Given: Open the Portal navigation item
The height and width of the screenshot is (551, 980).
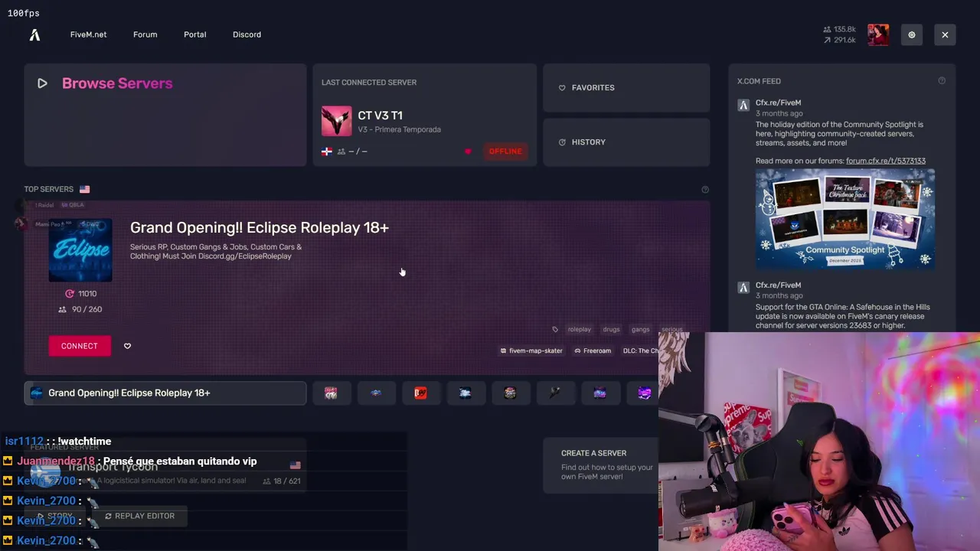Looking at the screenshot, I should 194,34.
